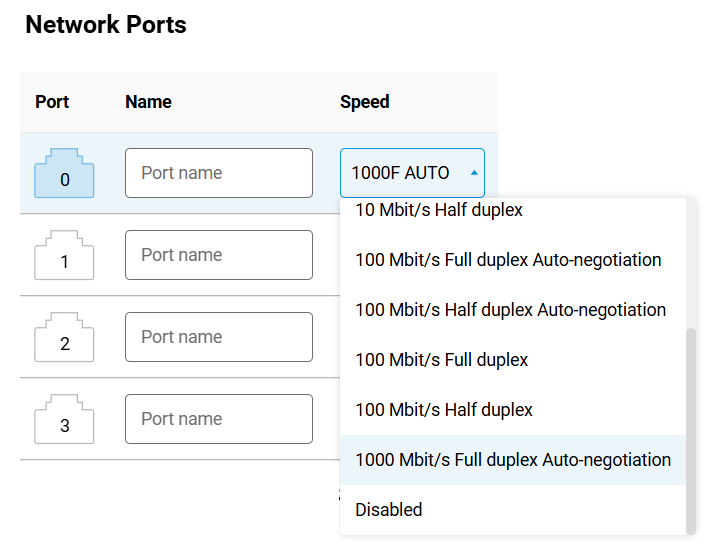Select 100 Mbit/s Full duplex Auto-negotiation
Viewport: 711px width, 552px height.
(508, 260)
